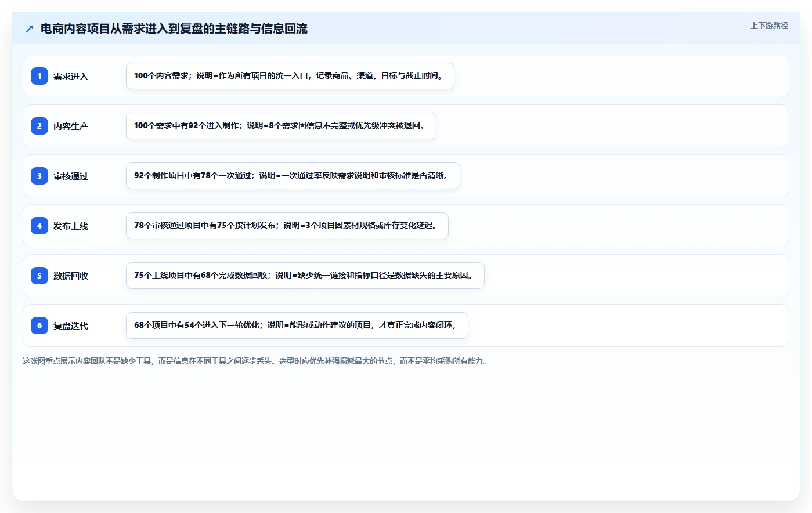Click the footer note starting 这张图重点展示
The width and height of the screenshot is (812, 513).
[x=256, y=361]
